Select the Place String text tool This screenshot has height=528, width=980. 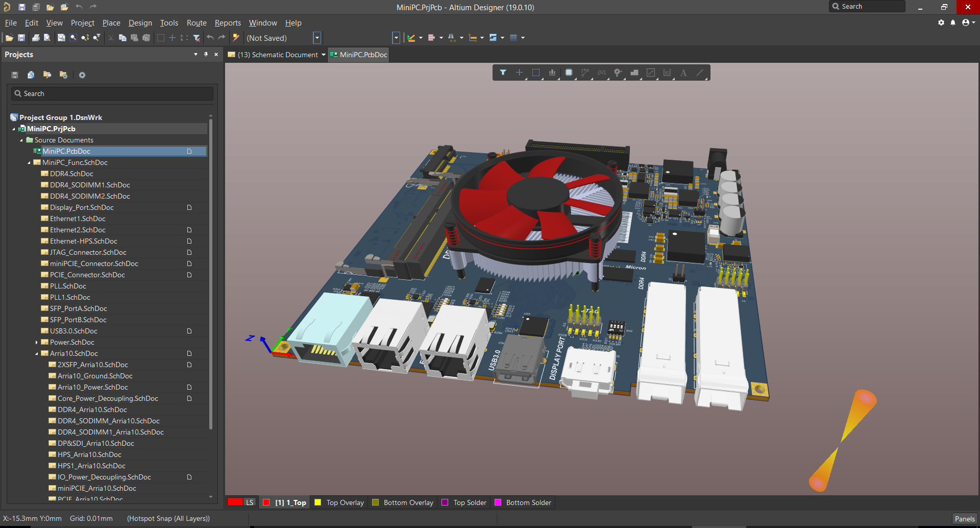[683, 73]
